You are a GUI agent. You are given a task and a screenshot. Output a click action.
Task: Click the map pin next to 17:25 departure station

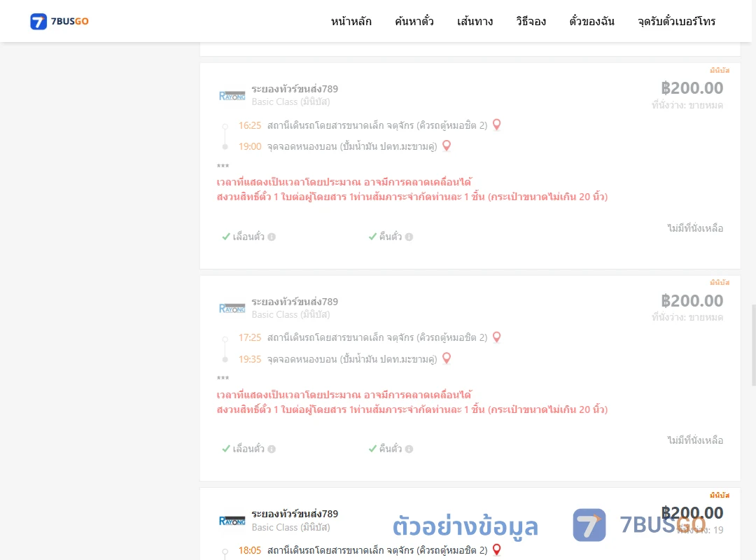496,337
